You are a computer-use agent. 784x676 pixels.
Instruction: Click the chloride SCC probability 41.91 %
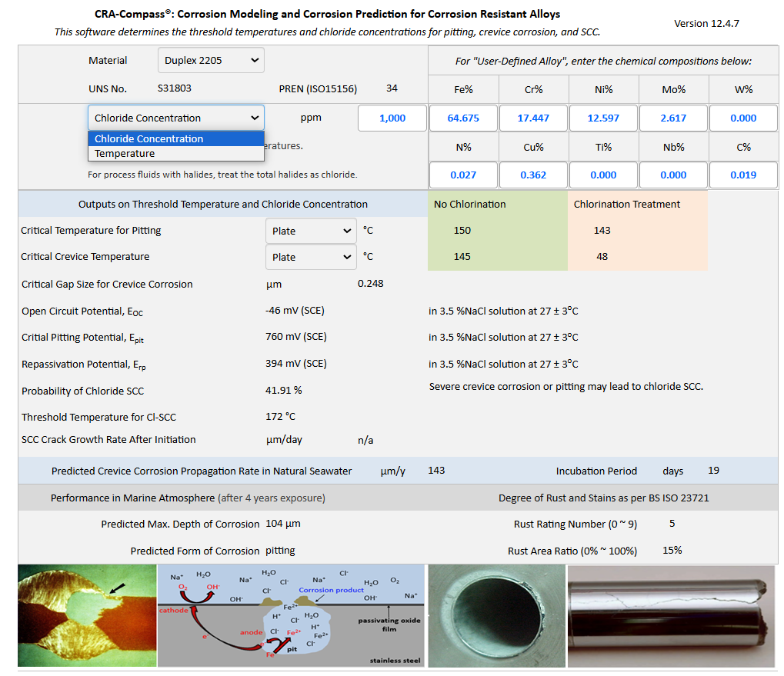(x=283, y=390)
